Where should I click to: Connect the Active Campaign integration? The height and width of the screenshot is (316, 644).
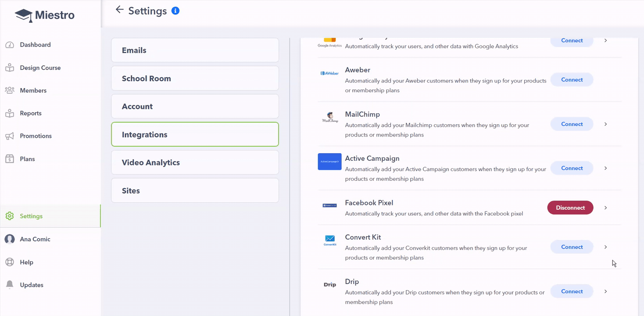572,168
